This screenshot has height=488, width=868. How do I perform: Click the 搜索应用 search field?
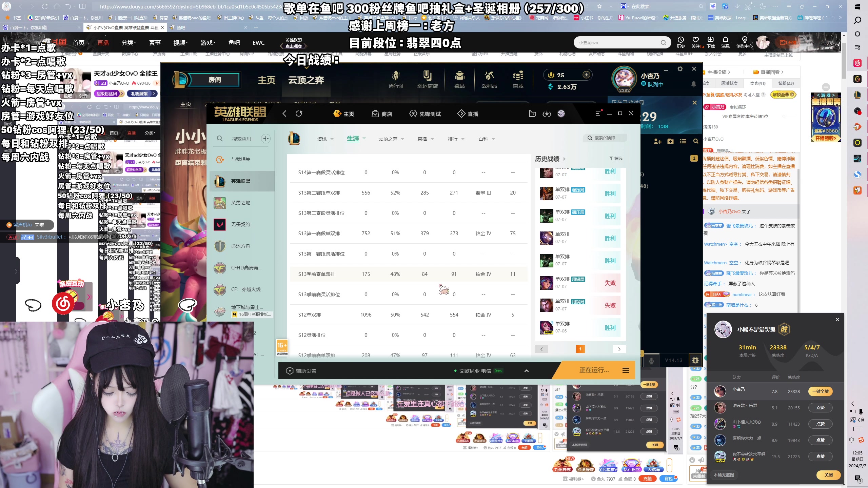(241, 139)
